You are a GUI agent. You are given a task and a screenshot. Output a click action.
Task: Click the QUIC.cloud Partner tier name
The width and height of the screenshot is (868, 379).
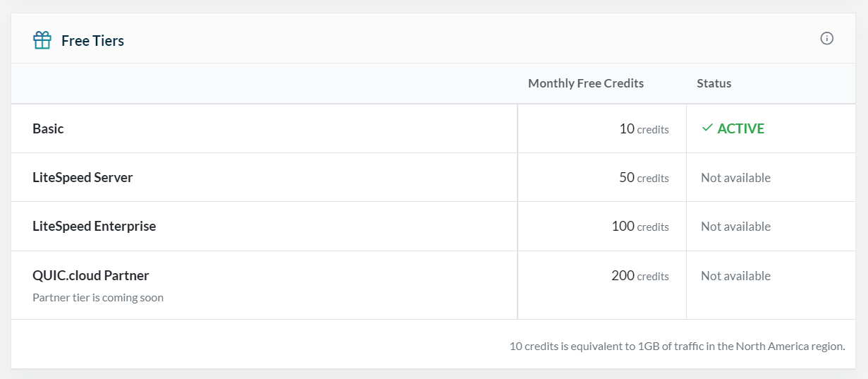tap(91, 275)
